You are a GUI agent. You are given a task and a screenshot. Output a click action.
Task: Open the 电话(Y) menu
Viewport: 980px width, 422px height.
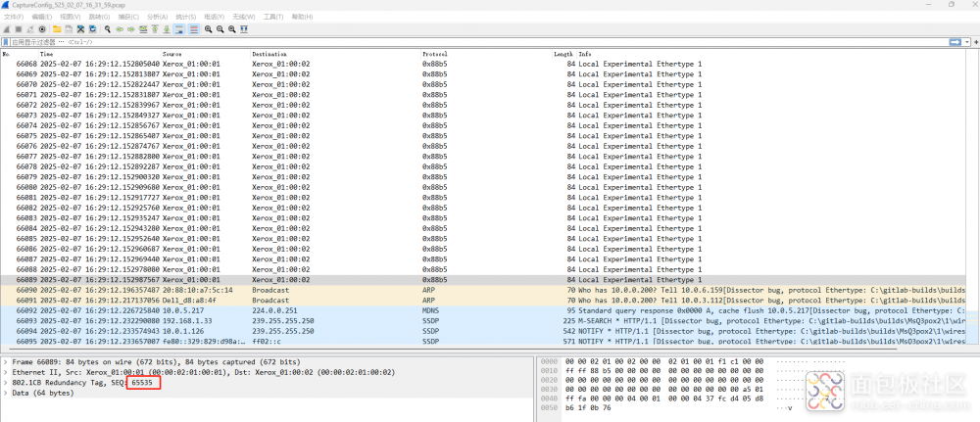tap(215, 17)
